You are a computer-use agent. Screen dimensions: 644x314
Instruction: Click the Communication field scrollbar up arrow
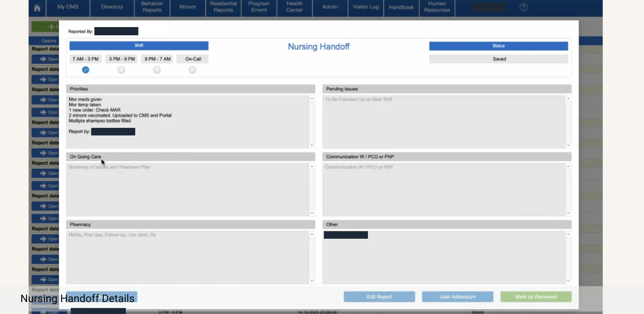point(568,166)
